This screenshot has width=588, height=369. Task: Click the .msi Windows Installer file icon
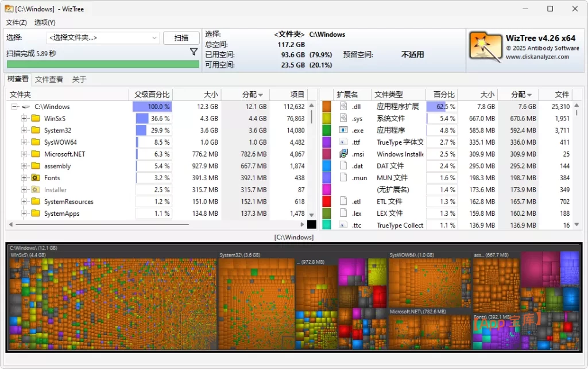pyautogui.click(x=343, y=154)
